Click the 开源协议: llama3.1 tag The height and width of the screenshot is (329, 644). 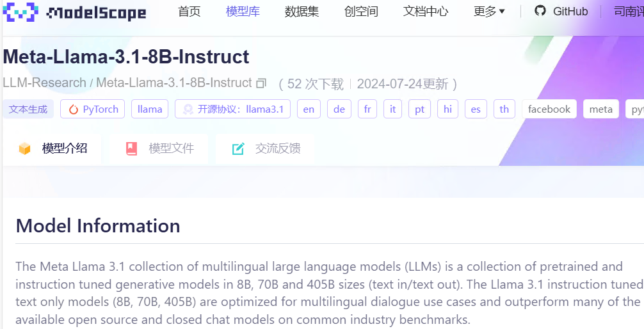(x=233, y=109)
